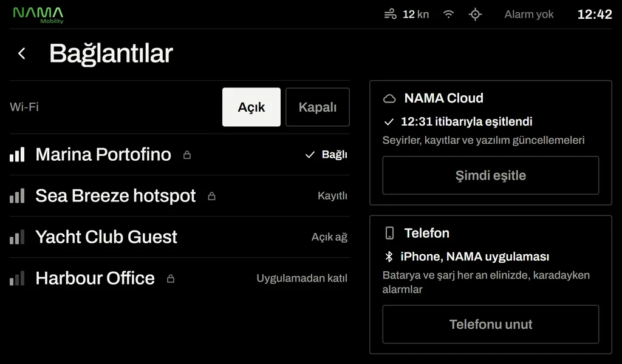Click the Uygulamadan katıl label
The height and width of the screenshot is (364, 622).
pos(302,278)
